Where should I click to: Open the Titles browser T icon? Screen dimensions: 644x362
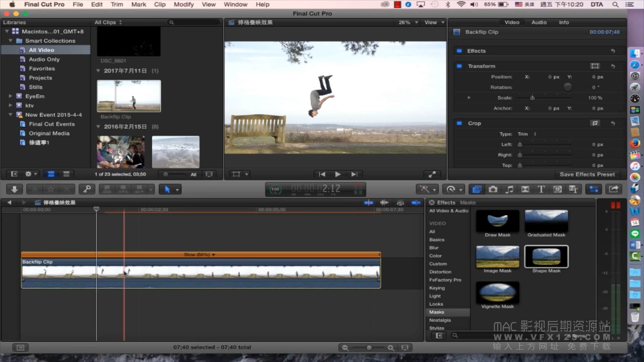click(x=541, y=189)
